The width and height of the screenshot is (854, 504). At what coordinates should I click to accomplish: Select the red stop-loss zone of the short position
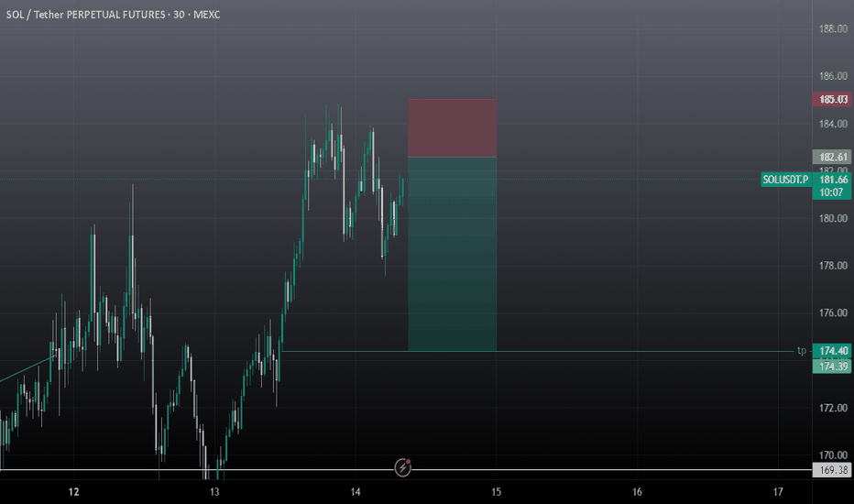[452, 128]
